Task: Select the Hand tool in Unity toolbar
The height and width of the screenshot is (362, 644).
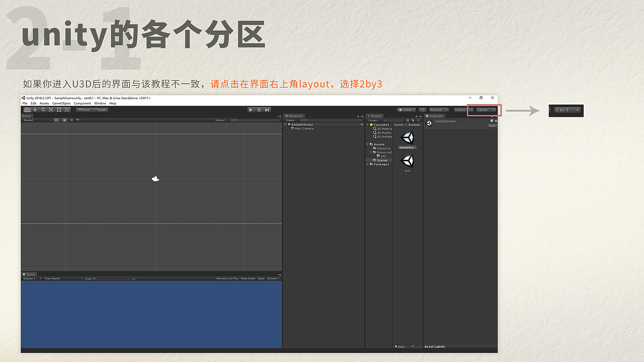Action: 27,110
